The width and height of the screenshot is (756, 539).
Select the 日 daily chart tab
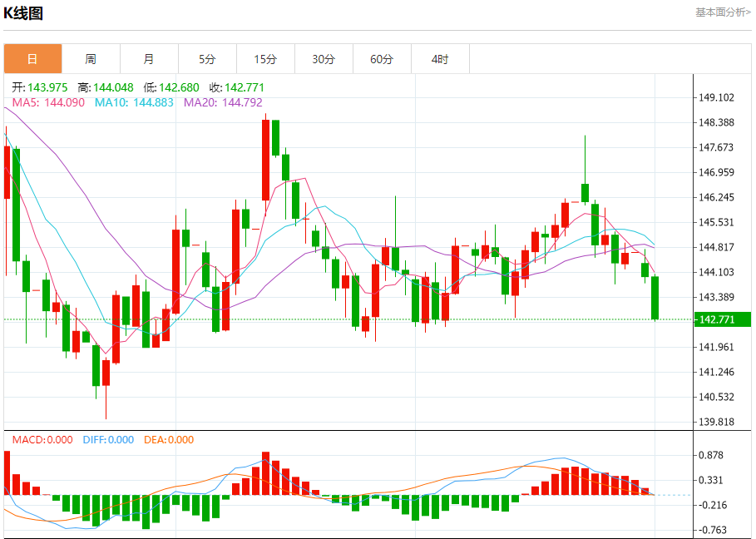32,59
